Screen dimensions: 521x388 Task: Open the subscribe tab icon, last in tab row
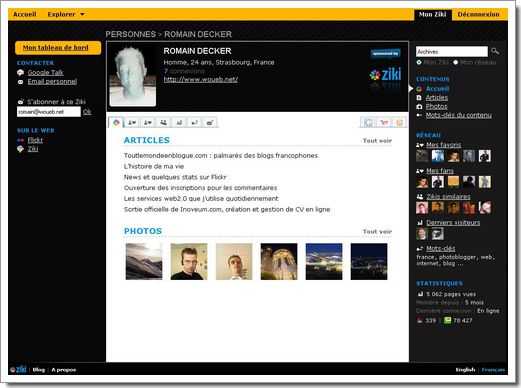coord(210,123)
